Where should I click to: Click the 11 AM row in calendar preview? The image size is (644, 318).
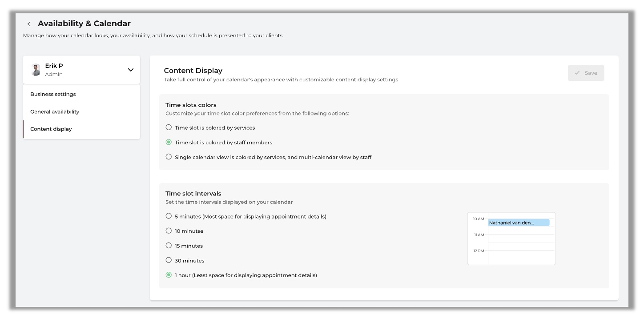(521, 235)
